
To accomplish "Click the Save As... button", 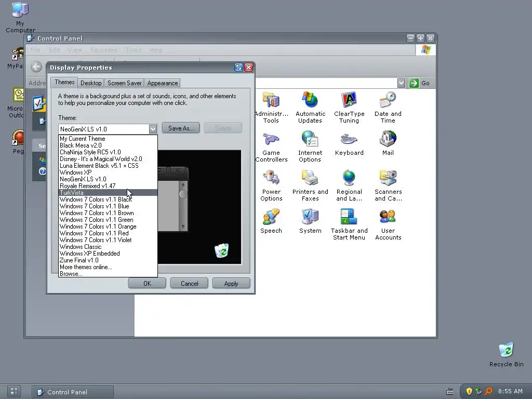I will coord(181,128).
